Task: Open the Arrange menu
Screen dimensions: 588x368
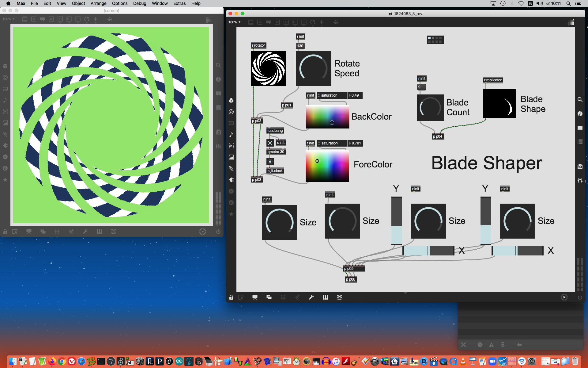Action: coord(98,3)
